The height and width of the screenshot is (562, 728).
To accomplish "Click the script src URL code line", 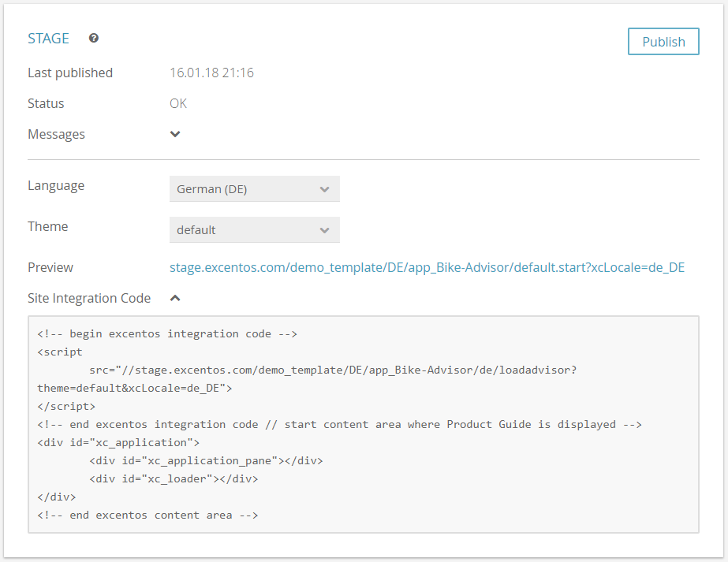I will tap(333, 370).
